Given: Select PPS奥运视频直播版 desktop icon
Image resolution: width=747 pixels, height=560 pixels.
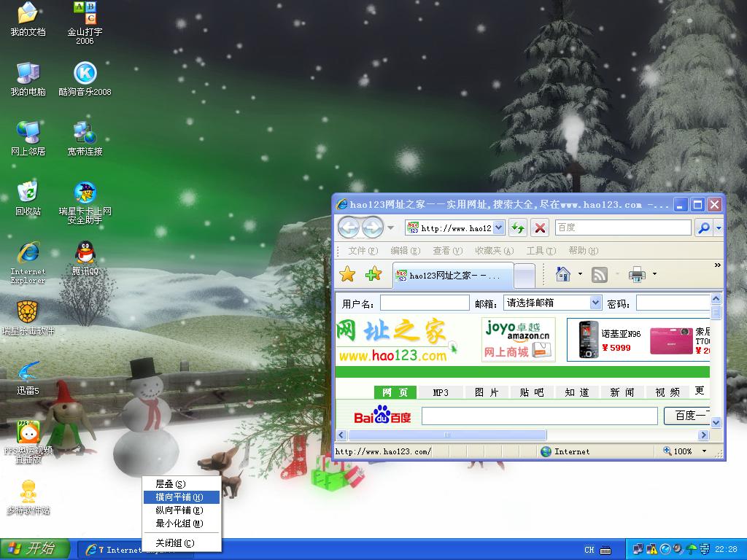Looking at the screenshot, I should (28, 442).
